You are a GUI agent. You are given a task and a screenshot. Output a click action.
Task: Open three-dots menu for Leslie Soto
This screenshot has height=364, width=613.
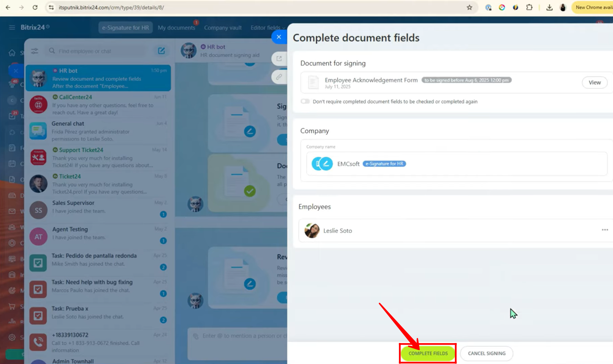pos(605,230)
